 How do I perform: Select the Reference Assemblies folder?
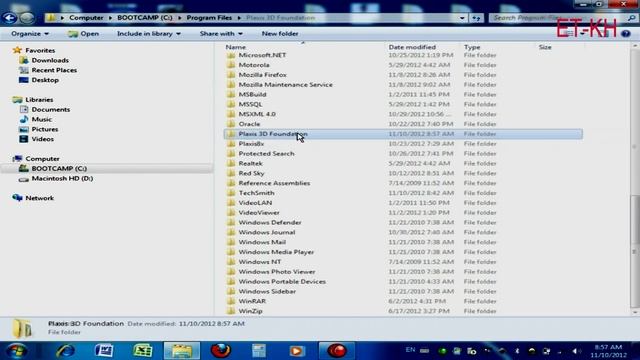tap(274, 183)
